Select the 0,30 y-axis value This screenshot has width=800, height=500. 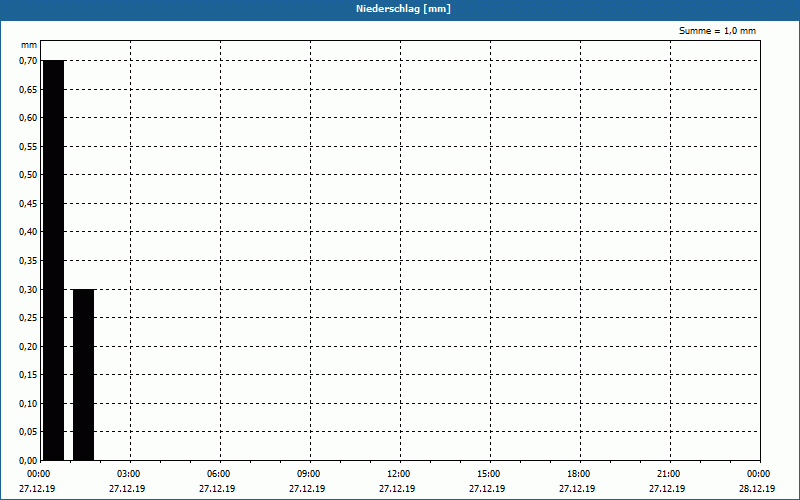click(28, 289)
